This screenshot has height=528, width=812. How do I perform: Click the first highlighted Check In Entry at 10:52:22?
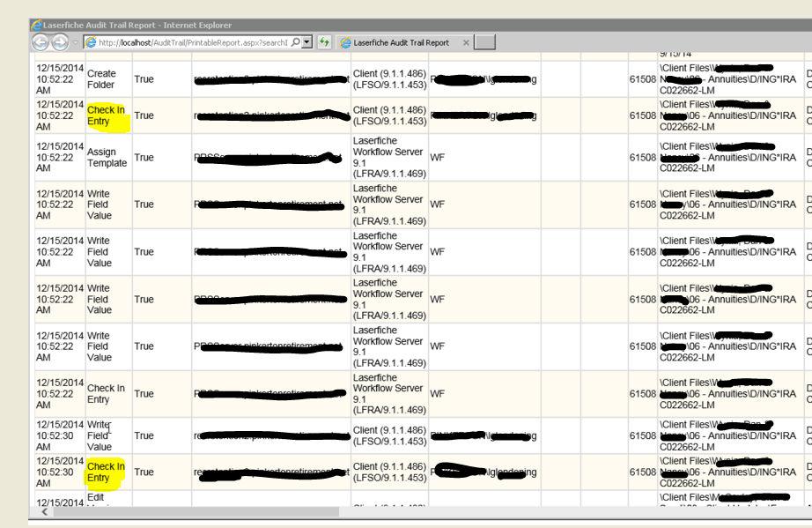pyautogui.click(x=107, y=115)
